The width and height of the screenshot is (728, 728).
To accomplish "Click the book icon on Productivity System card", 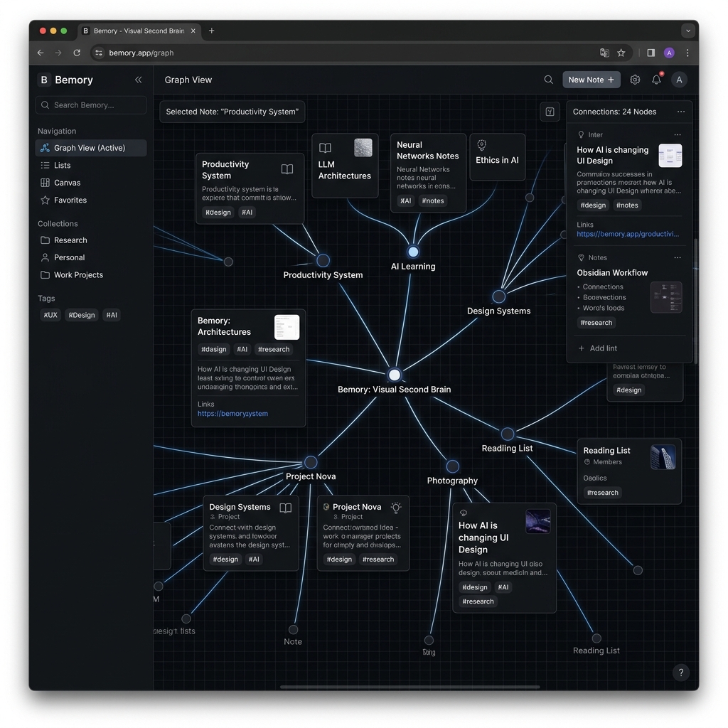I will pos(287,169).
